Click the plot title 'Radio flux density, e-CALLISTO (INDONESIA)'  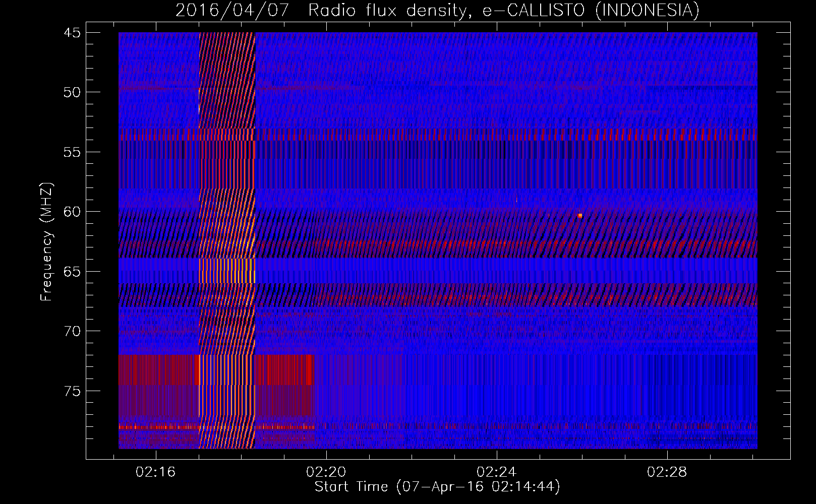pyautogui.click(x=504, y=10)
